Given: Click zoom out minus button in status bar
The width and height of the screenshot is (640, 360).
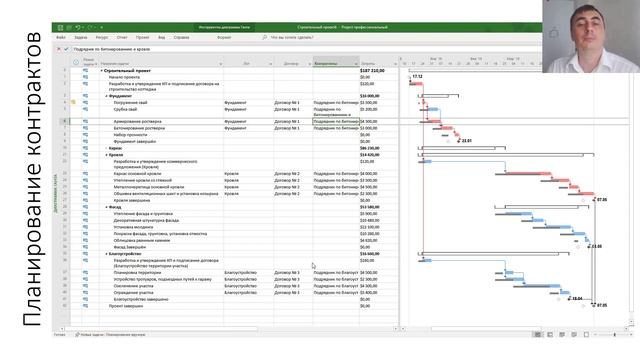Looking at the screenshot, I should [596, 335].
